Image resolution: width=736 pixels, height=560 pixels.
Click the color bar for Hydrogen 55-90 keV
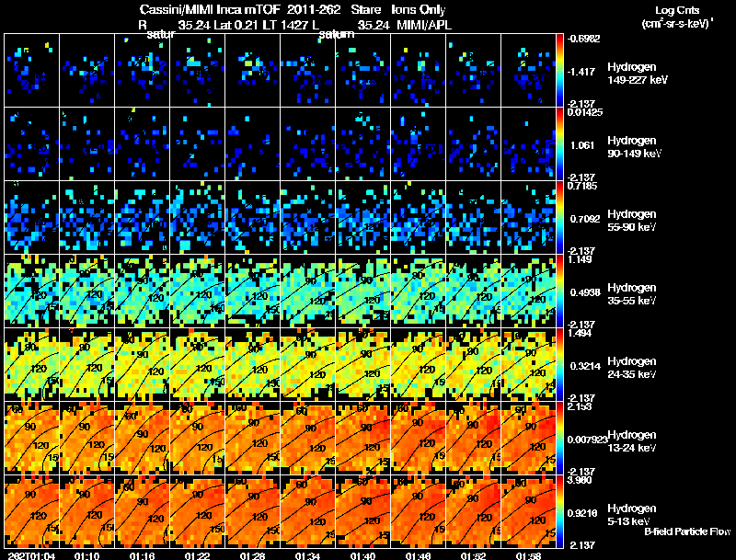[x=563, y=217]
